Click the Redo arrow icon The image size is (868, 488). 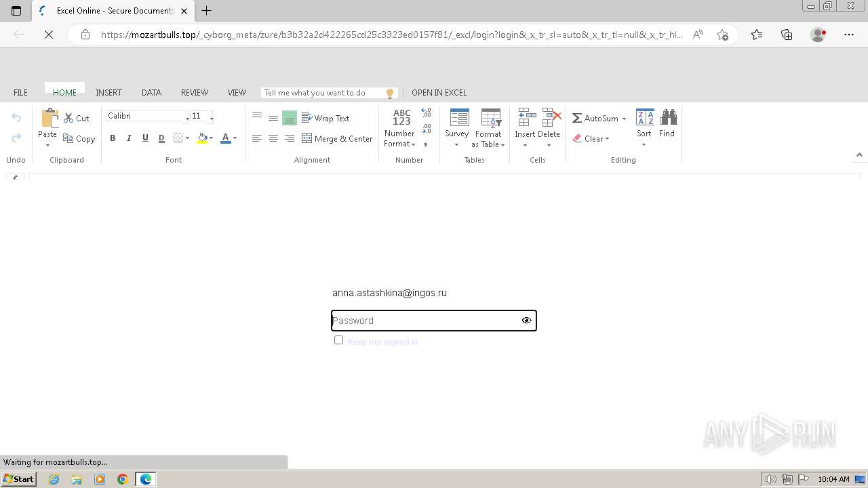click(x=16, y=138)
